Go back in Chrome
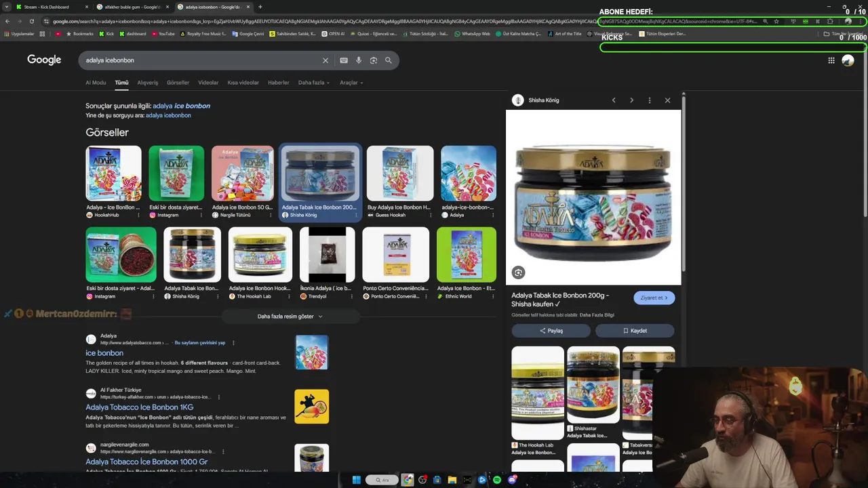 [x=7, y=21]
